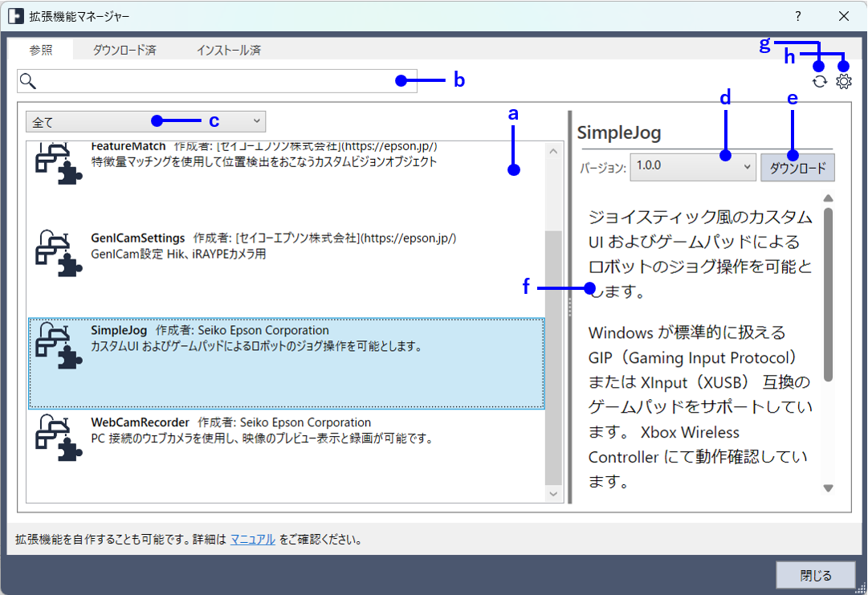Click the FeatureMatch extension icon
The width and height of the screenshot is (868, 595).
[x=59, y=163]
